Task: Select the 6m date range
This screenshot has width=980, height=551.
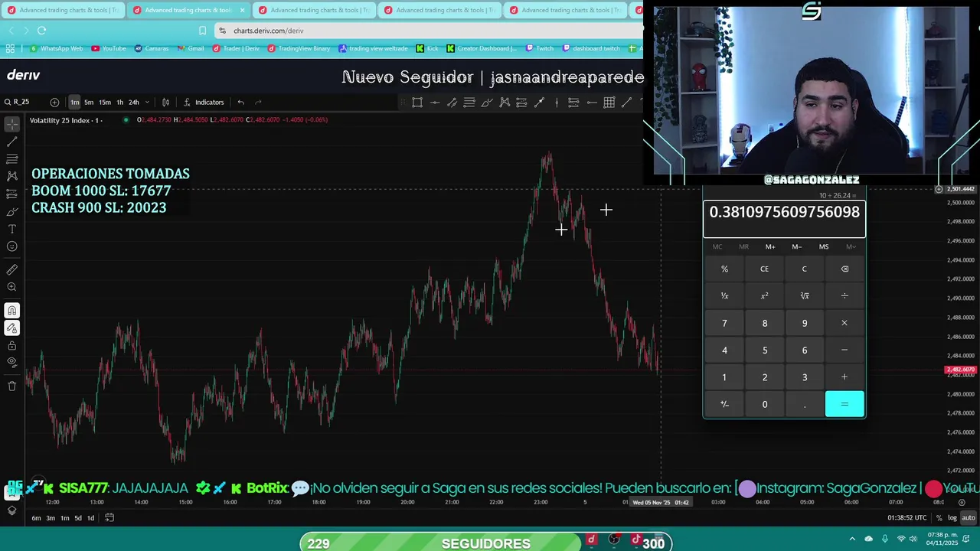Action: pyautogui.click(x=36, y=518)
